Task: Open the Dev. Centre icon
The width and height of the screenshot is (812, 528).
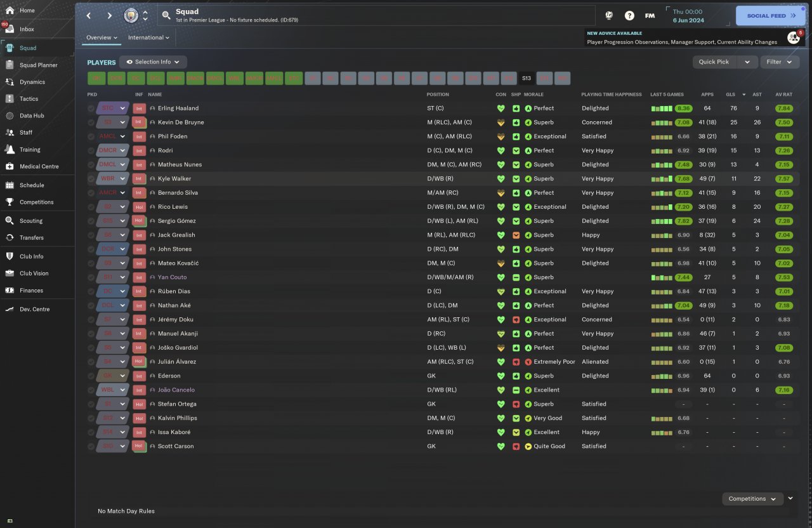Action: [10, 309]
